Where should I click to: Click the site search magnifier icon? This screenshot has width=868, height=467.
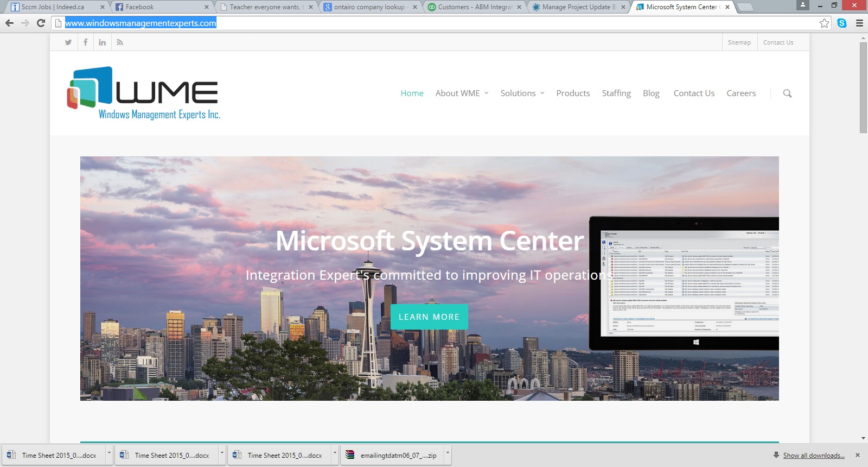(787, 93)
